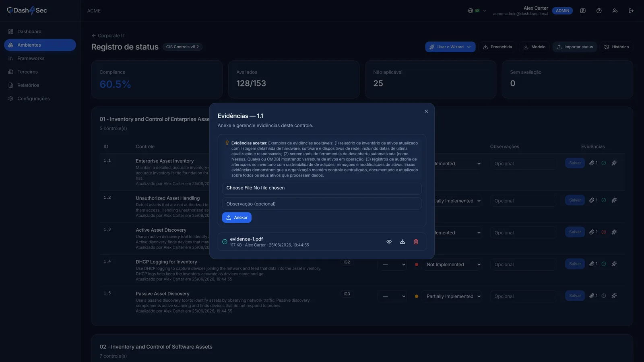Click the clock pending icon for control 1.5

pyautogui.click(x=604, y=296)
